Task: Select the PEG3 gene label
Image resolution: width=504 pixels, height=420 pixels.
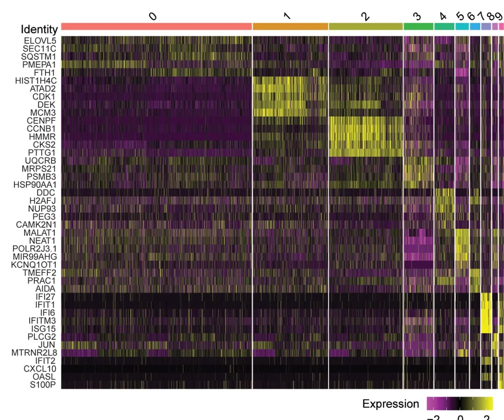Action: coord(44,217)
